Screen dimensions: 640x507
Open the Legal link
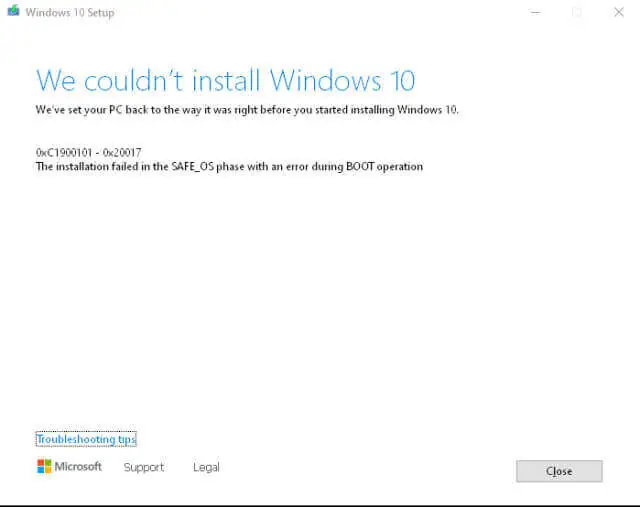[206, 467]
